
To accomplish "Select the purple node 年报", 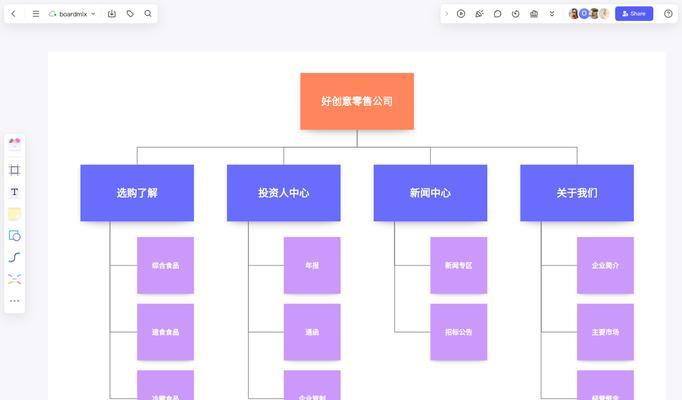I will click(x=312, y=266).
